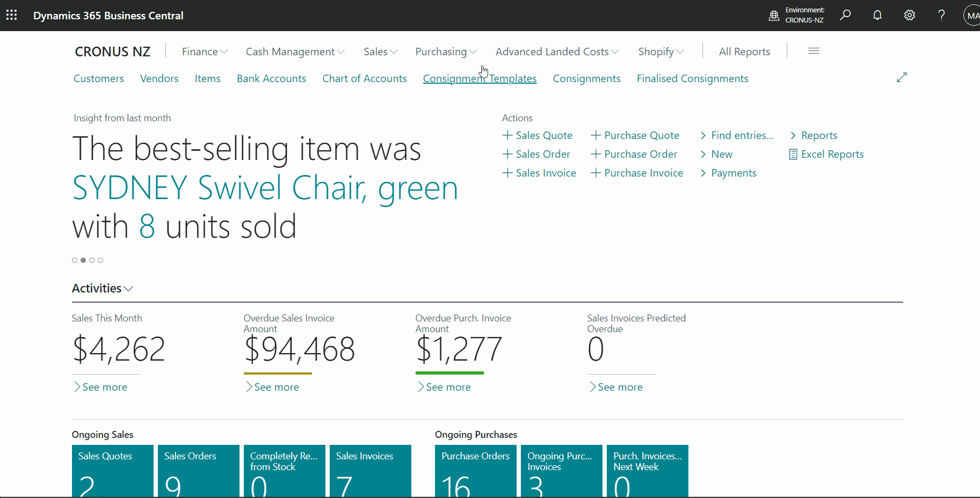Open the hamburger more menu icon
The height and width of the screenshot is (498, 980).
tap(814, 51)
